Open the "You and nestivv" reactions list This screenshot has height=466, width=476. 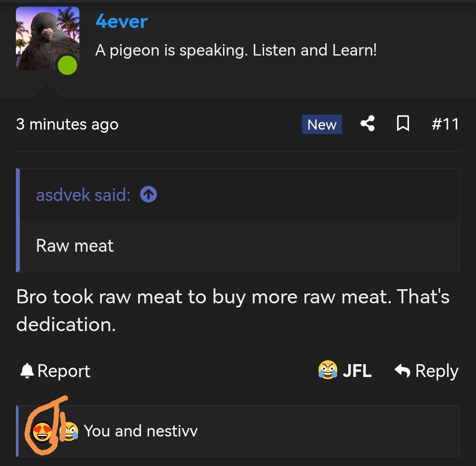tap(141, 431)
